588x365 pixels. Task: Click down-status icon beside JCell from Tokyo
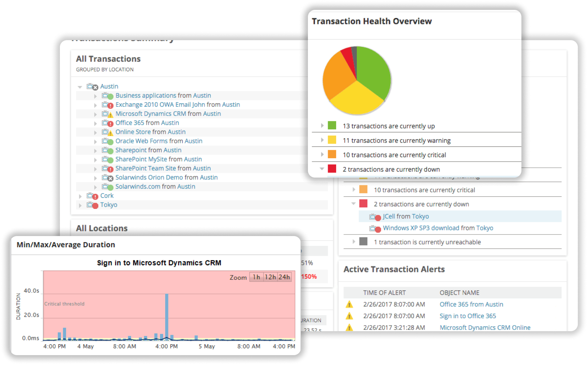click(x=375, y=217)
